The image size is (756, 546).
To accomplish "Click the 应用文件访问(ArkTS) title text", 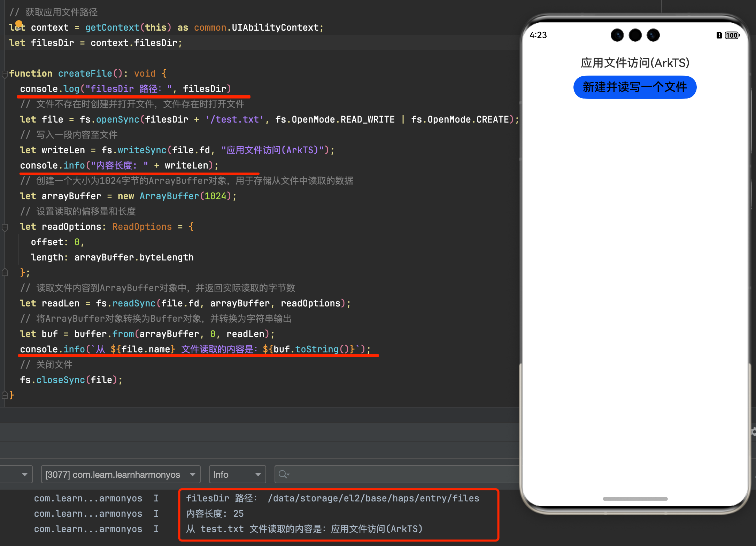I will pos(635,63).
